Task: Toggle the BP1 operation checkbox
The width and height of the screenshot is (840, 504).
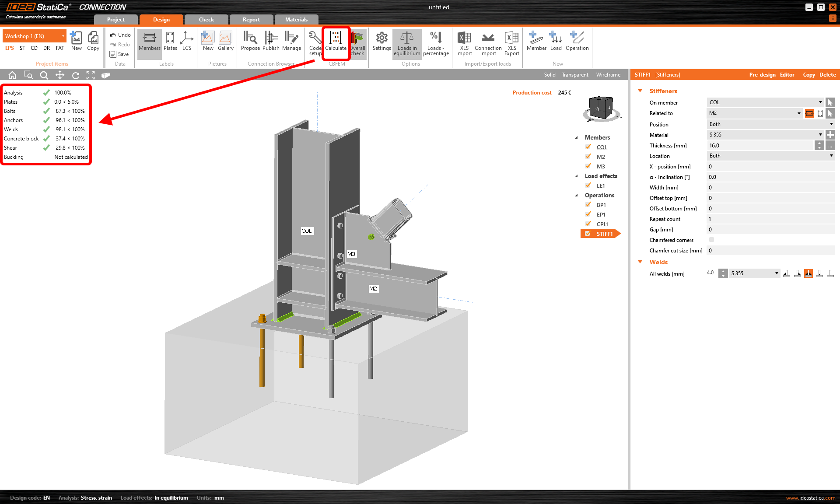Action: point(588,205)
